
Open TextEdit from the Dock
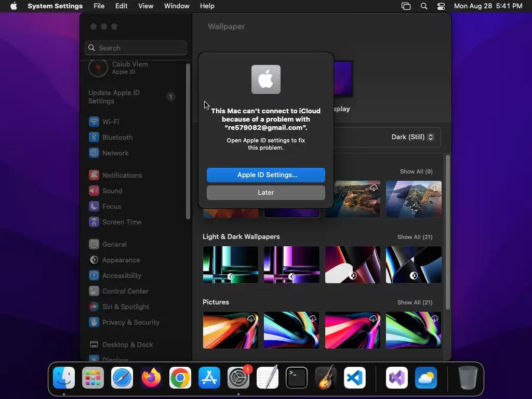pyautogui.click(x=268, y=378)
